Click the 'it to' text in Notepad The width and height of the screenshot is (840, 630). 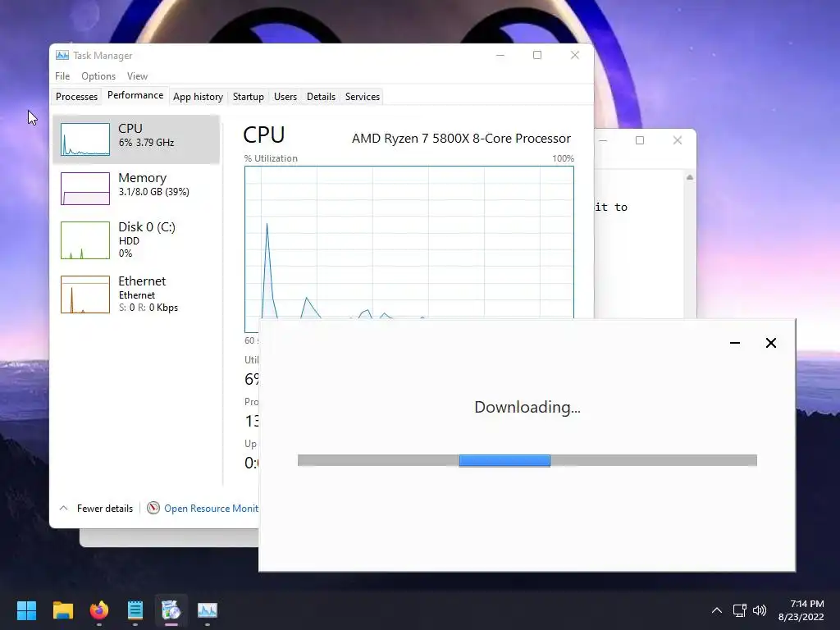[611, 207]
